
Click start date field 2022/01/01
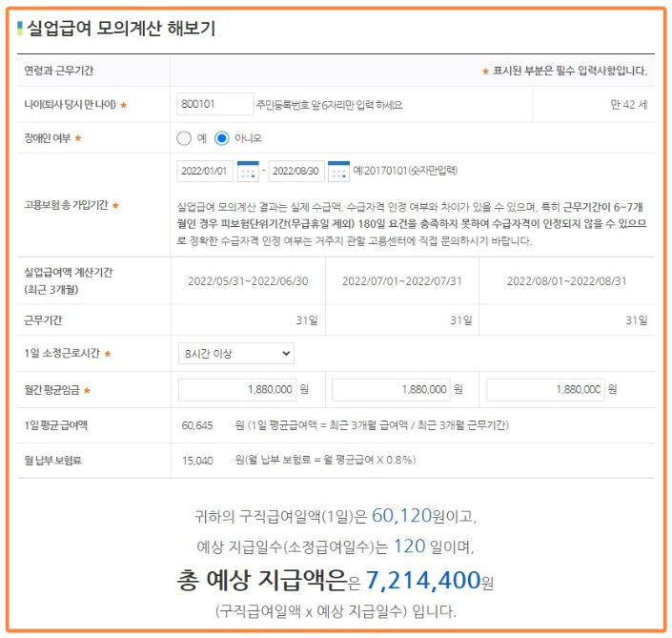[204, 171]
